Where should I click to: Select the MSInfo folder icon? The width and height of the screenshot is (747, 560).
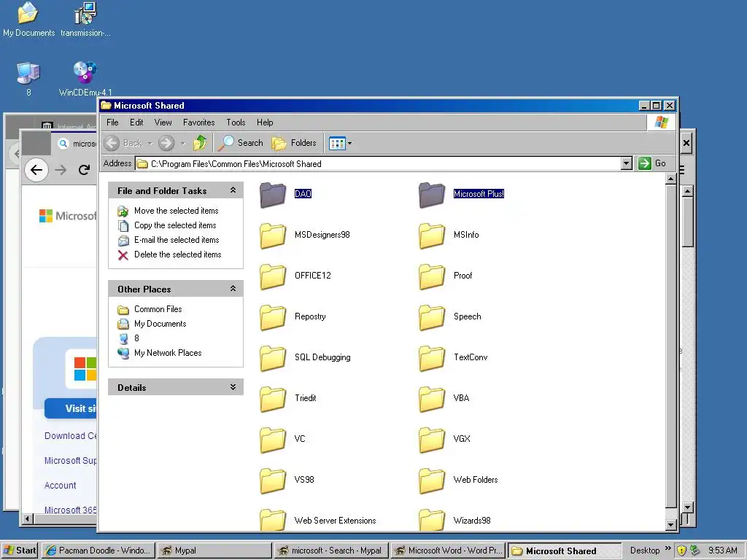432,236
